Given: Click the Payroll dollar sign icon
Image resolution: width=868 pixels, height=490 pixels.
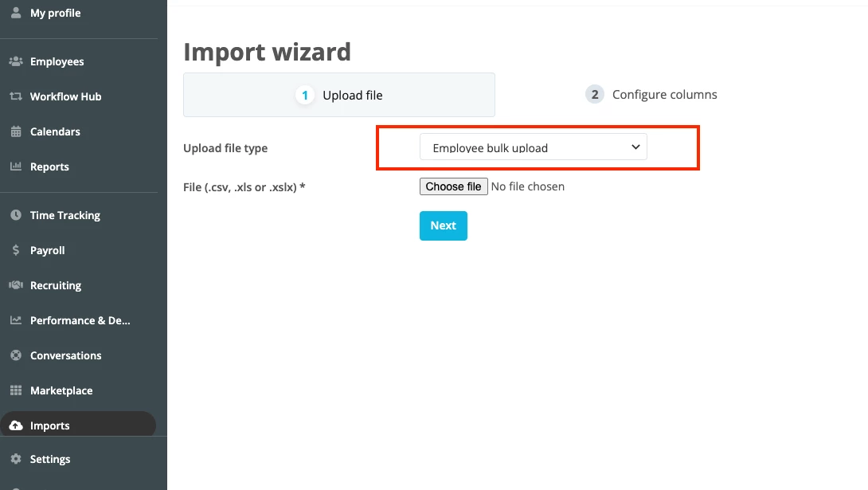Looking at the screenshot, I should tap(16, 249).
